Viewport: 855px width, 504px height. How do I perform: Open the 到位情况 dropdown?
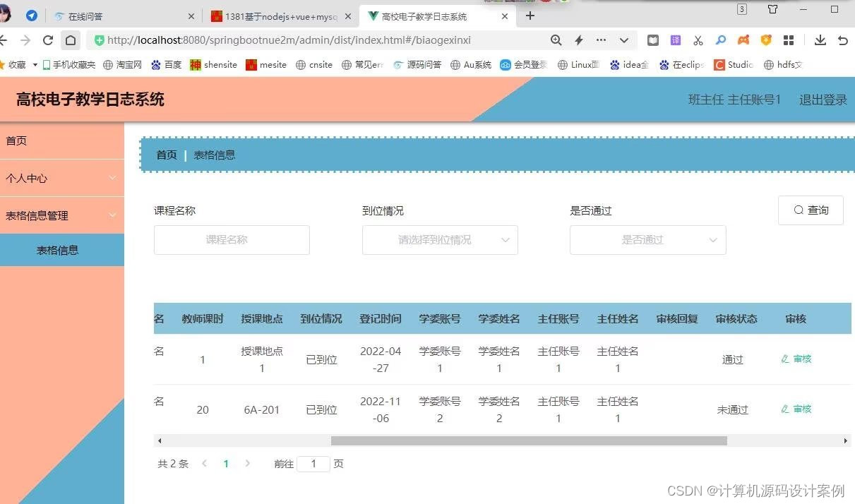click(x=439, y=240)
